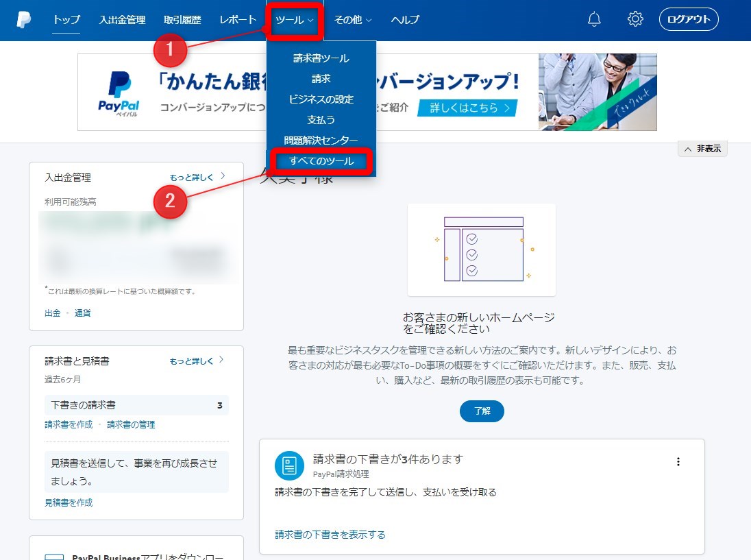Click the homepage checklist illustration
This screenshot has height=560, width=751.
tap(482, 250)
